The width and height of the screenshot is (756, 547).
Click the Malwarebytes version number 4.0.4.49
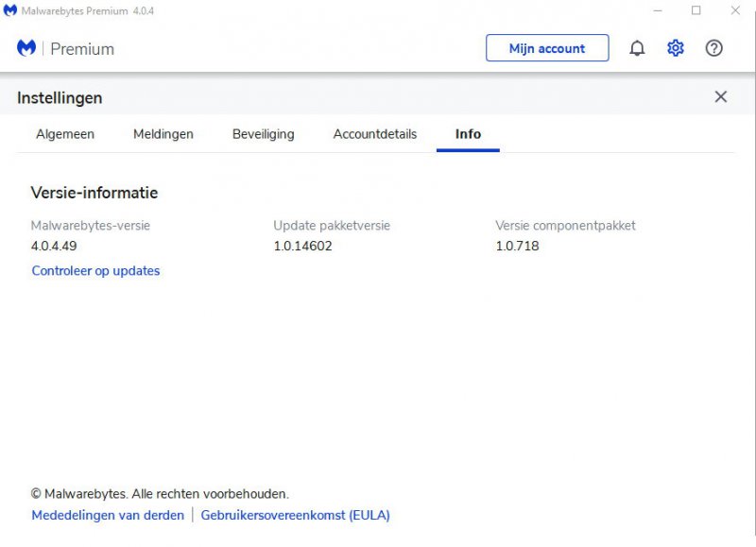(54, 247)
